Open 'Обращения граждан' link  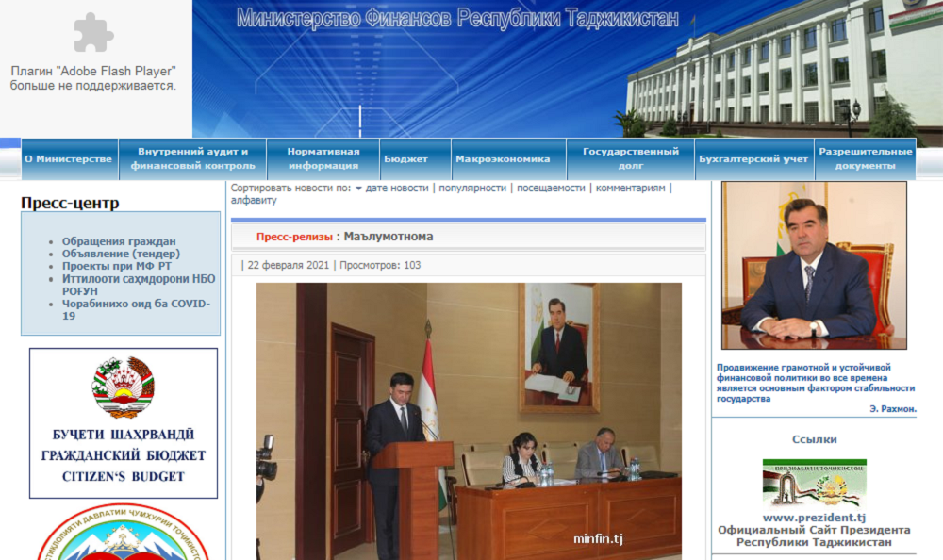coord(119,242)
